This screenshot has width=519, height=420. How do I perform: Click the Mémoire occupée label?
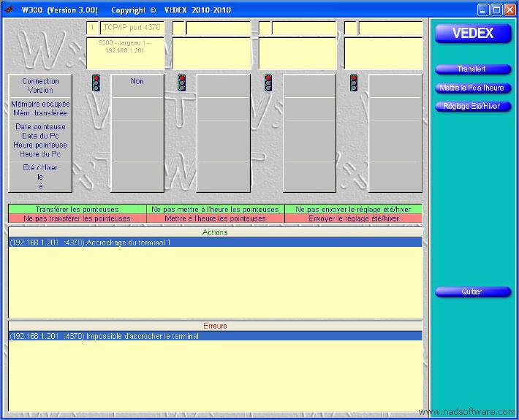(40, 104)
